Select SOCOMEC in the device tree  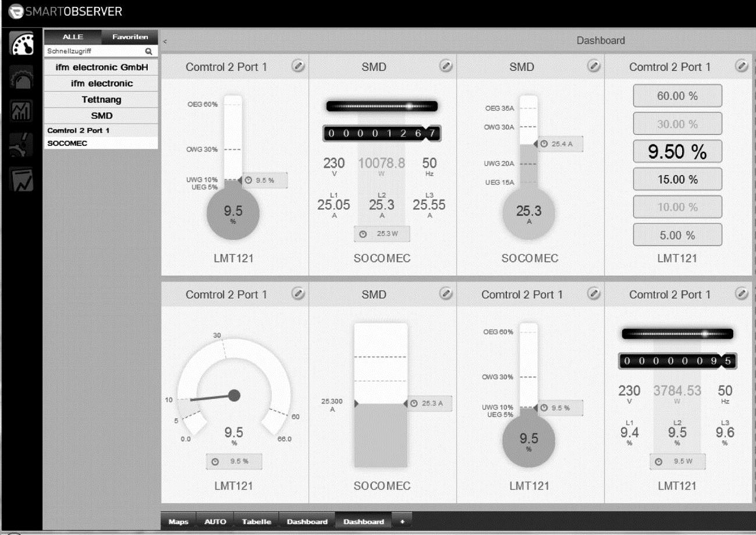pos(101,143)
